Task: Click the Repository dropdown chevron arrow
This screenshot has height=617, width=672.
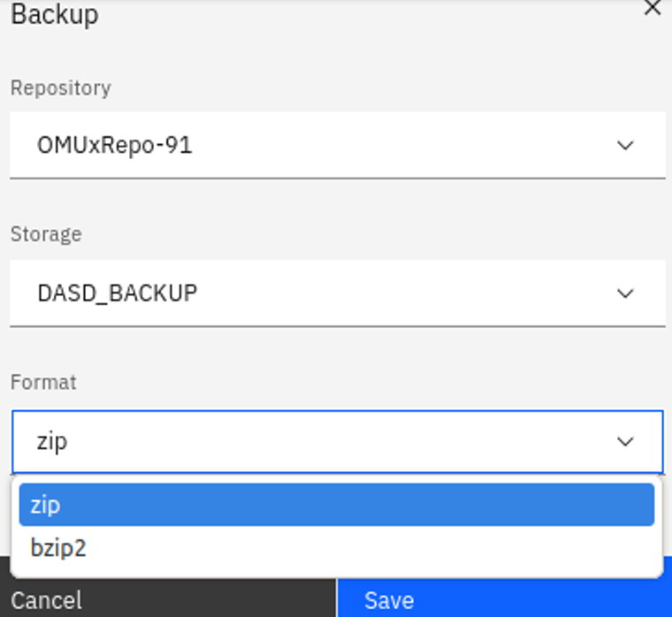Action: (x=625, y=145)
